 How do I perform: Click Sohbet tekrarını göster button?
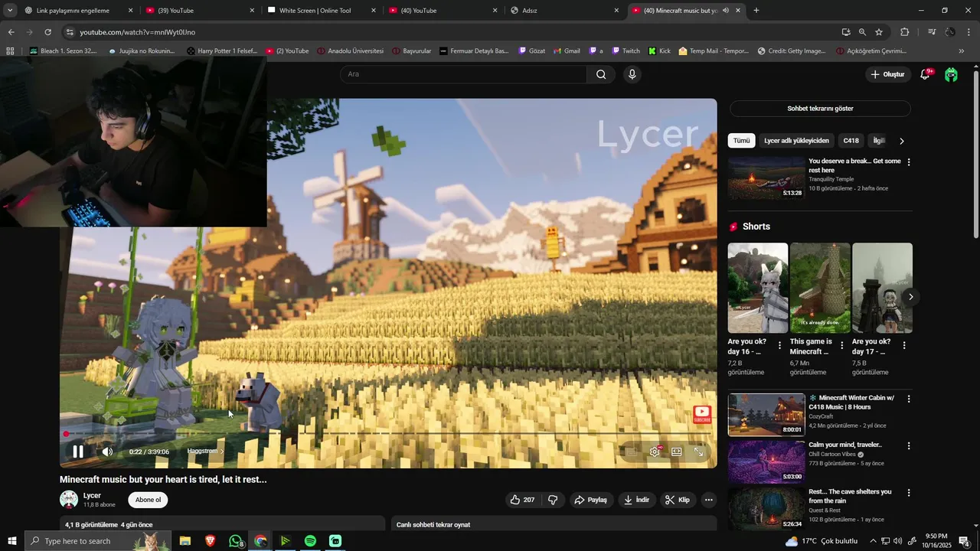(820, 109)
